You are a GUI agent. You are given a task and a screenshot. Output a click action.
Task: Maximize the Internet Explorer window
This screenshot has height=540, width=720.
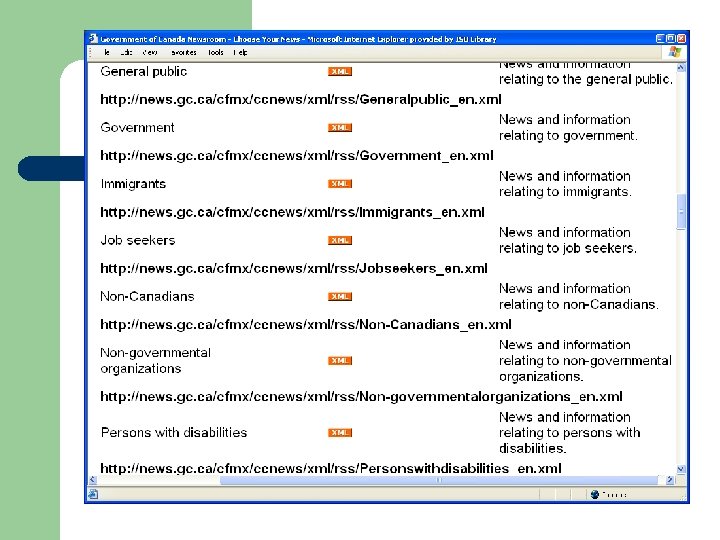click(x=670, y=39)
